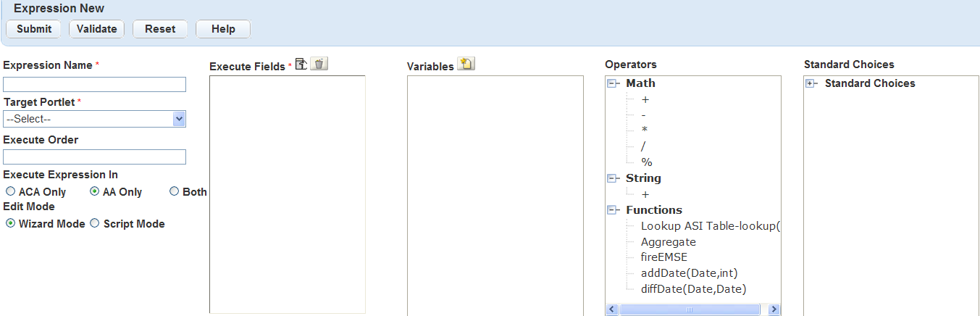This screenshot has width=980, height=316.
Task: Expand the Standard Choices tree node
Action: (811, 83)
